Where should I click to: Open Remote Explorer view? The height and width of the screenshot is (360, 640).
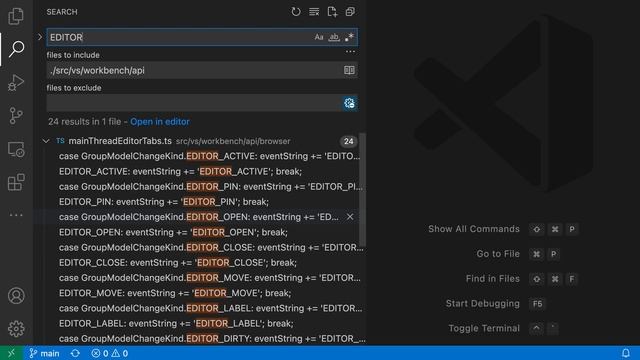(x=16, y=149)
